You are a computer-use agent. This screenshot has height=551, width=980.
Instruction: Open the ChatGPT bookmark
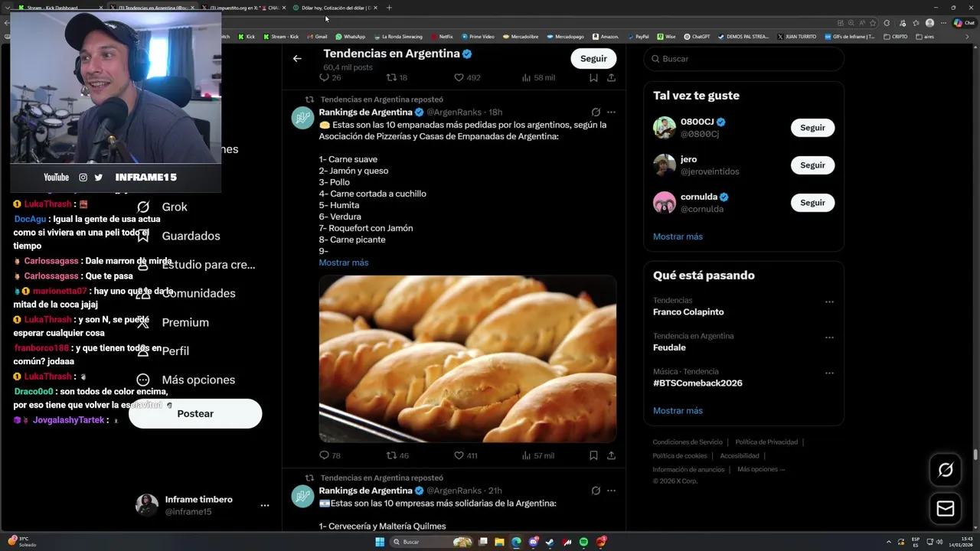[x=697, y=37]
